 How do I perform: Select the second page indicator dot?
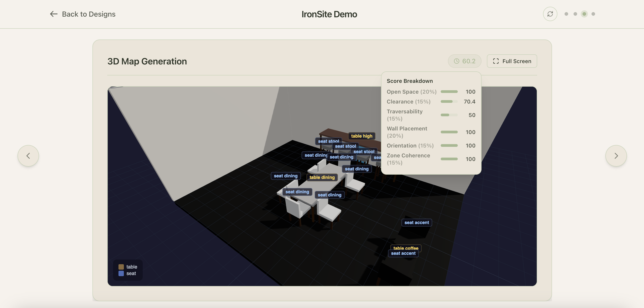click(575, 14)
